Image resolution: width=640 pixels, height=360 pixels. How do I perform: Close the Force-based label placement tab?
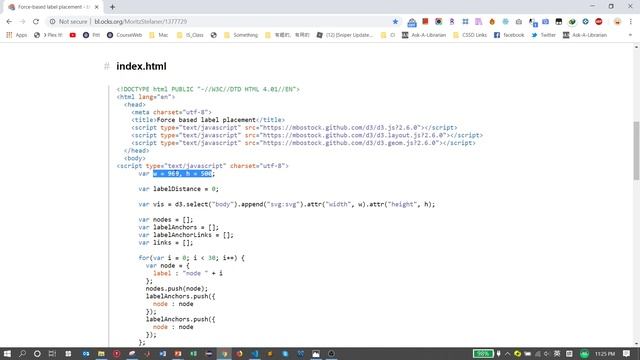[97, 7]
